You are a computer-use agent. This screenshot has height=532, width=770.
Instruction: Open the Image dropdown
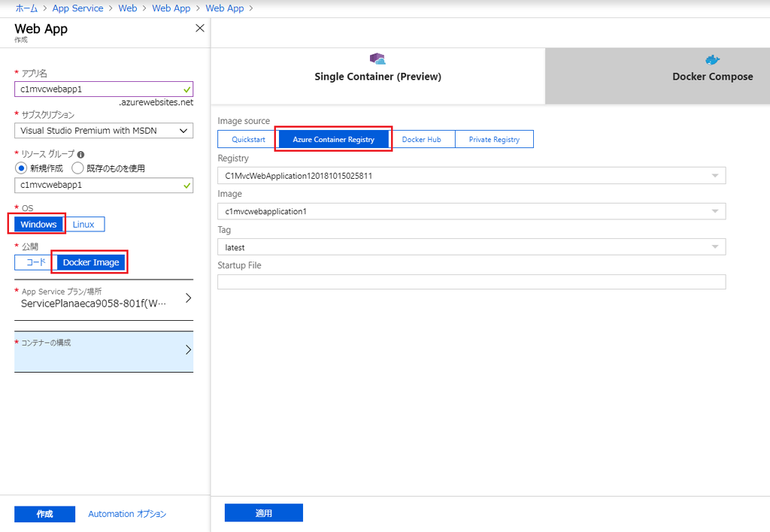(471, 212)
